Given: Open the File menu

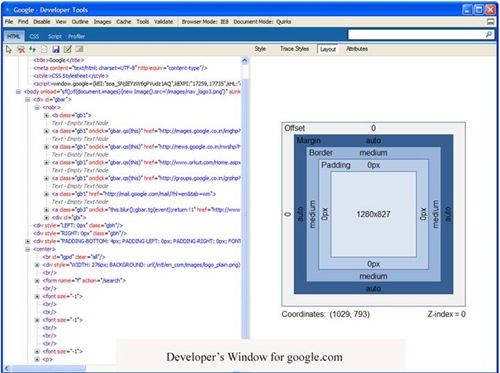Looking at the screenshot, I should 9,22.
